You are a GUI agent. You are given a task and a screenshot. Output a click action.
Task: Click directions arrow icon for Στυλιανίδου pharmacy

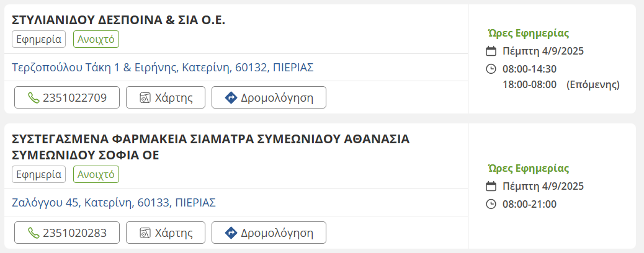(231, 97)
